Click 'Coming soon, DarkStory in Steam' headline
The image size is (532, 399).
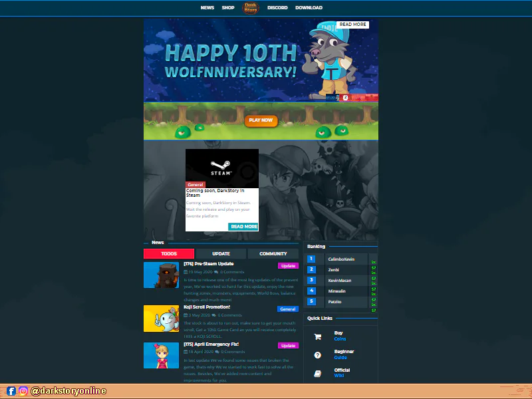[x=215, y=193]
